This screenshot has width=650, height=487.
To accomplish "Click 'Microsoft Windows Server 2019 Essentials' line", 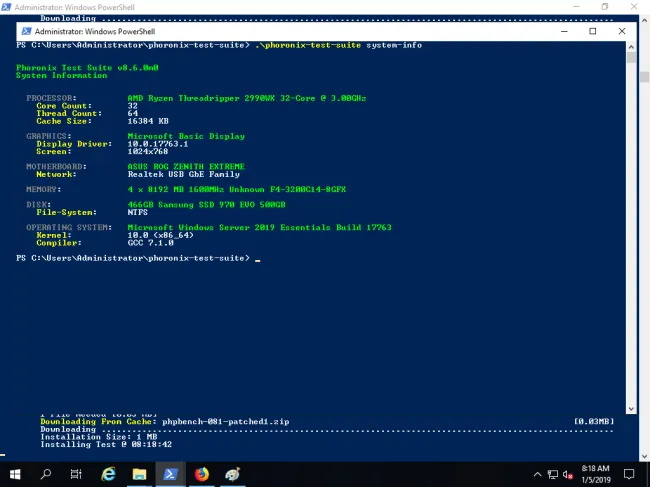I will coord(260,228).
